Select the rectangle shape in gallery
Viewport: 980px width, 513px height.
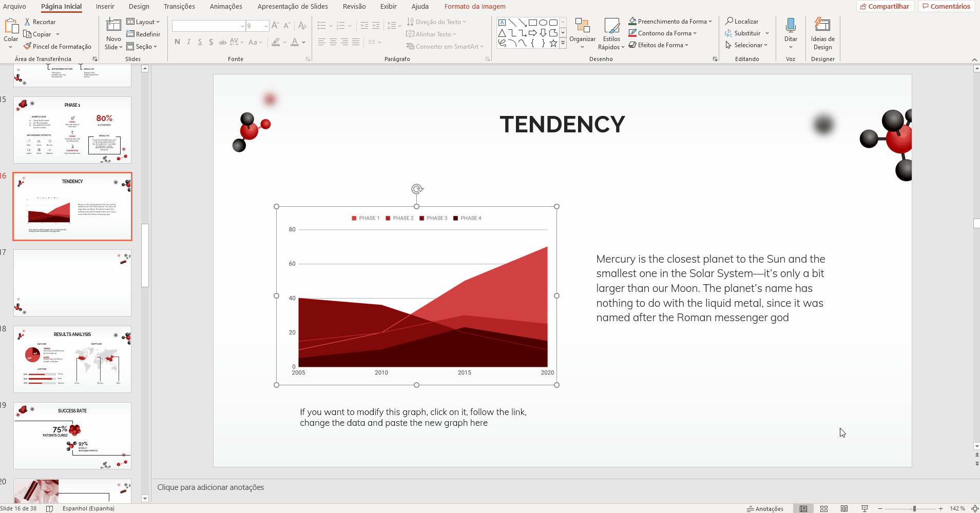533,23
